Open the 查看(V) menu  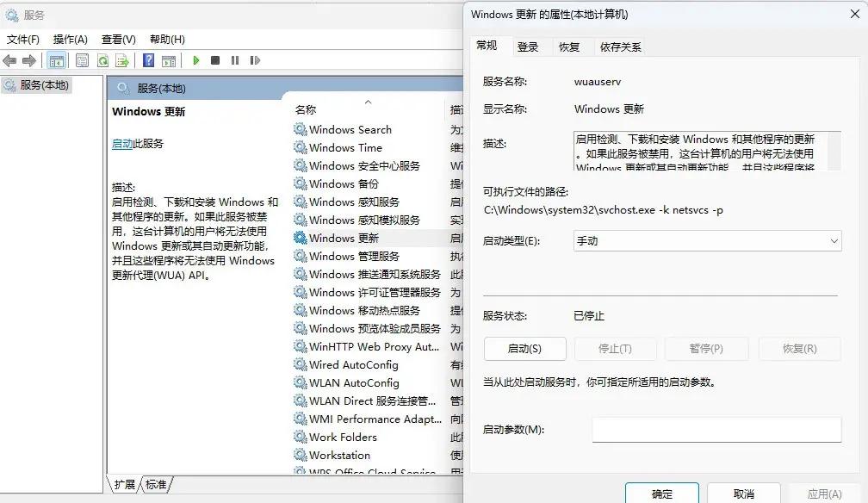119,40
